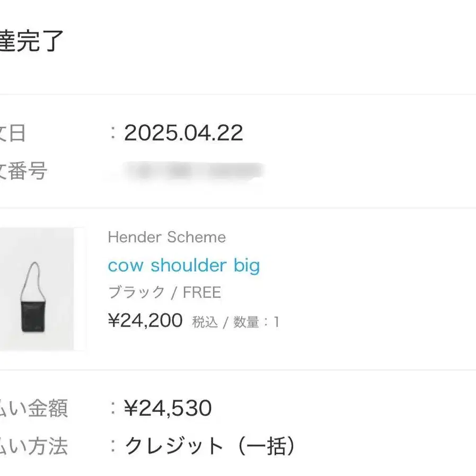Screen dimensions: 476x476
Task: Click the ¥24,530 payment total
Action: coord(168,408)
